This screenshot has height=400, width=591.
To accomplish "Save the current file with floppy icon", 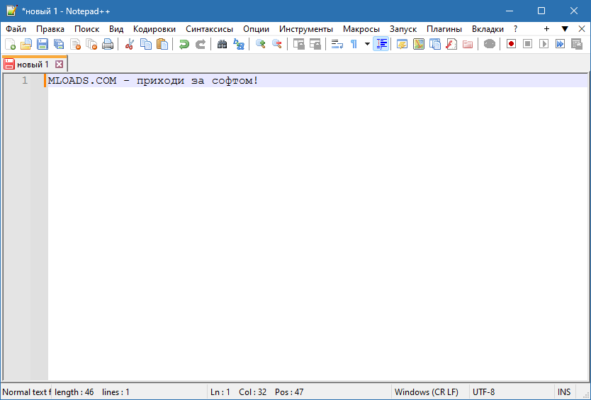I will point(42,44).
